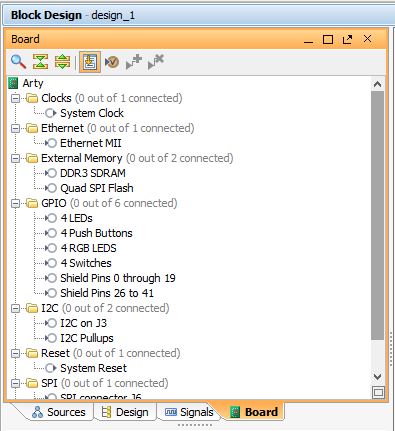395x431 pixels.
Task: Select the Reset folder label
Action: click(x=55, y=353)
